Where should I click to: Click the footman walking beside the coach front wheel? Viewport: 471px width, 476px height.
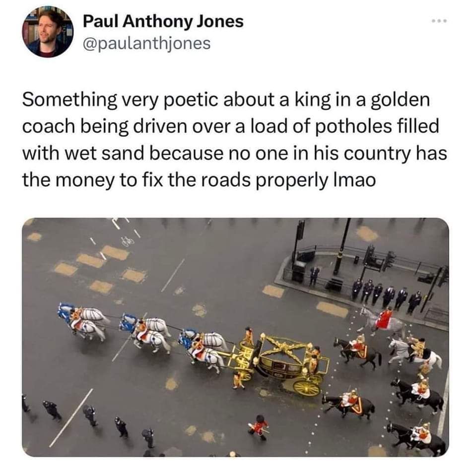238,380
